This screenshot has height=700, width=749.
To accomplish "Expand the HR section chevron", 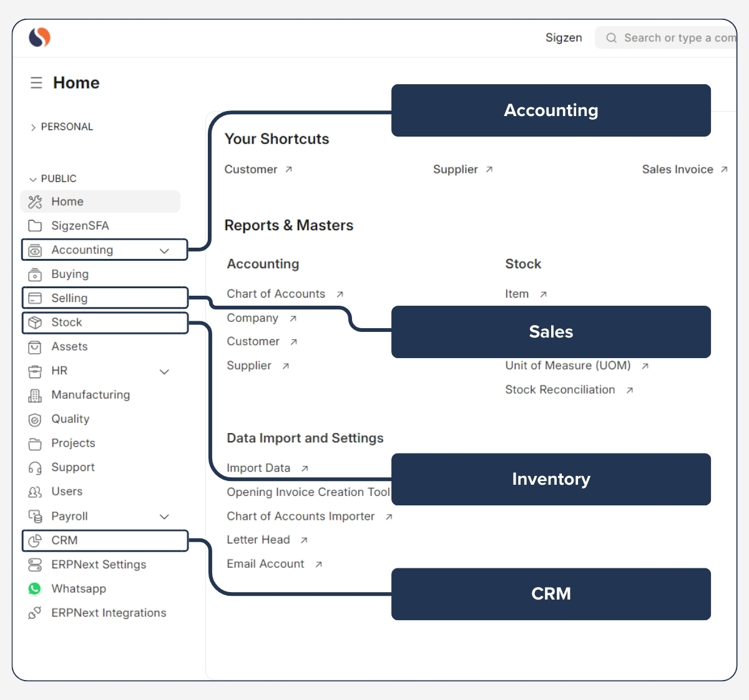I will tap(165, 371).
